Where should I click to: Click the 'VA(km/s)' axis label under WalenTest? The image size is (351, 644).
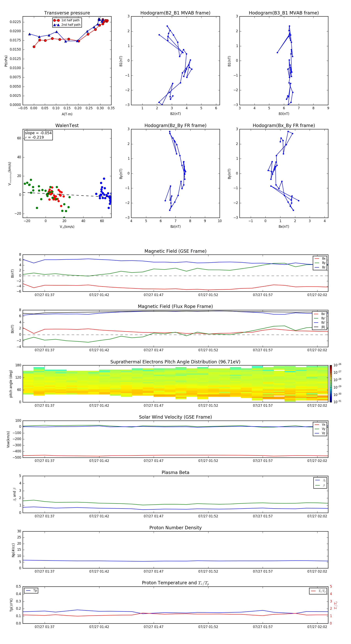click(67, 227)
